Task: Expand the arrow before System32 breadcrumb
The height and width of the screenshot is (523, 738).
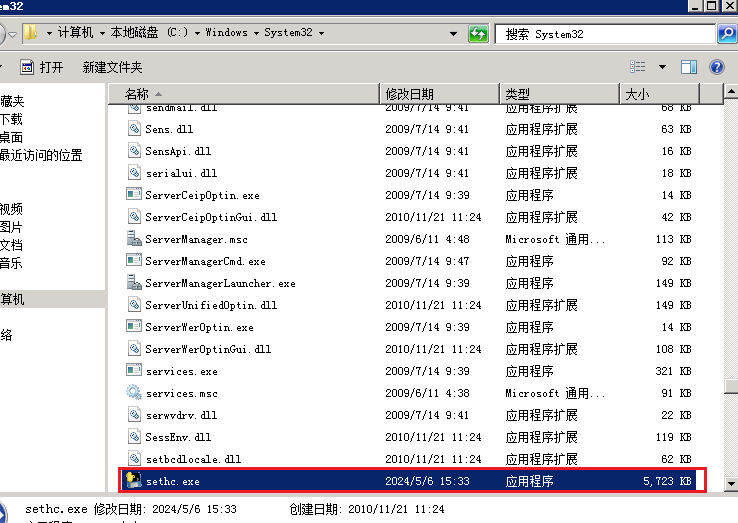Action: coord(257,33)
